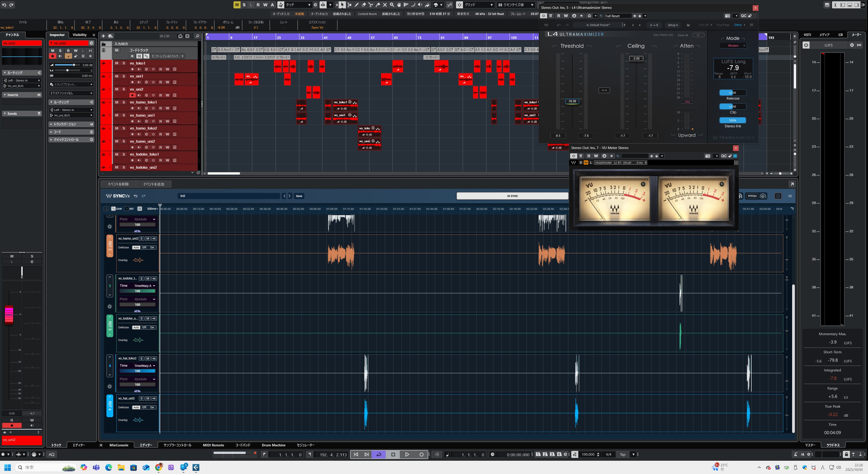Click the SyncVx Save button
Image resolution: width=868 pixels, height=474 pixels.
point(299,196)
